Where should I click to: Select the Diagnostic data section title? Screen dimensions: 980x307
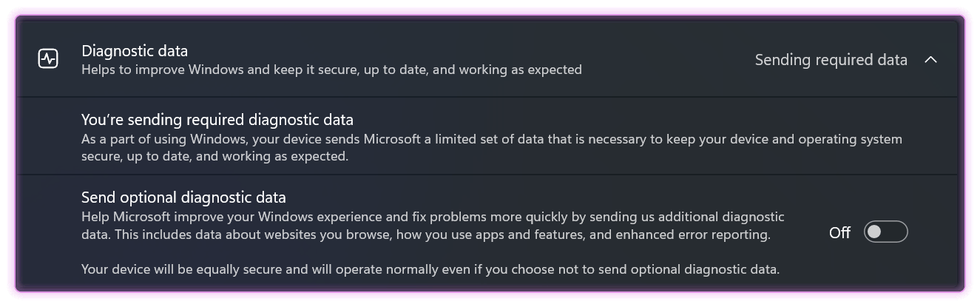(135, 51)
